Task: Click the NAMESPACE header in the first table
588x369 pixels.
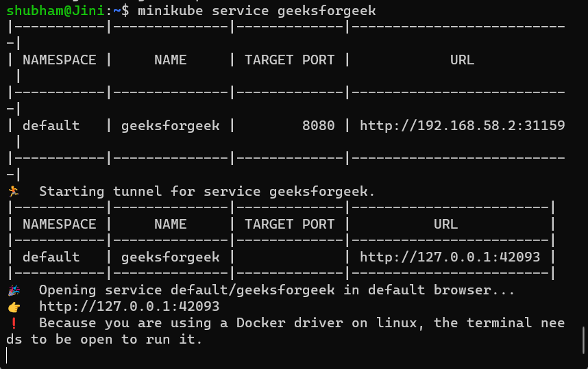Action: (x=59, y=60)
